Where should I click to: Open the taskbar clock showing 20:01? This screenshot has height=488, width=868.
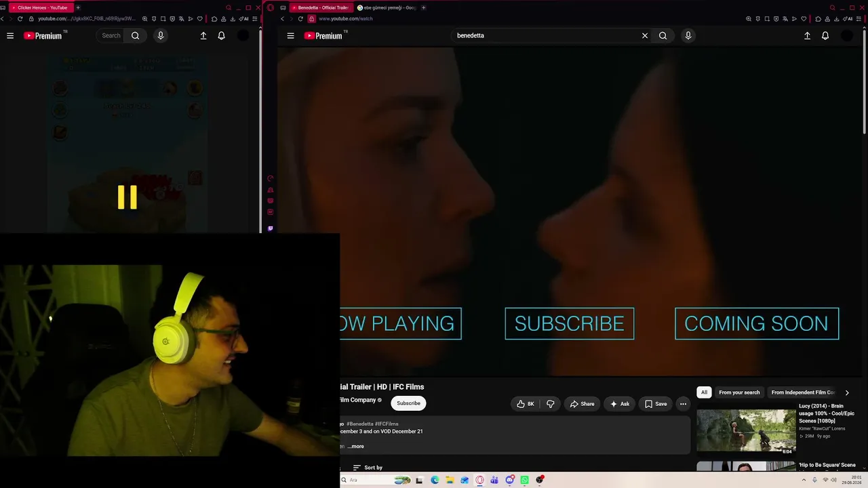[852, 480]
